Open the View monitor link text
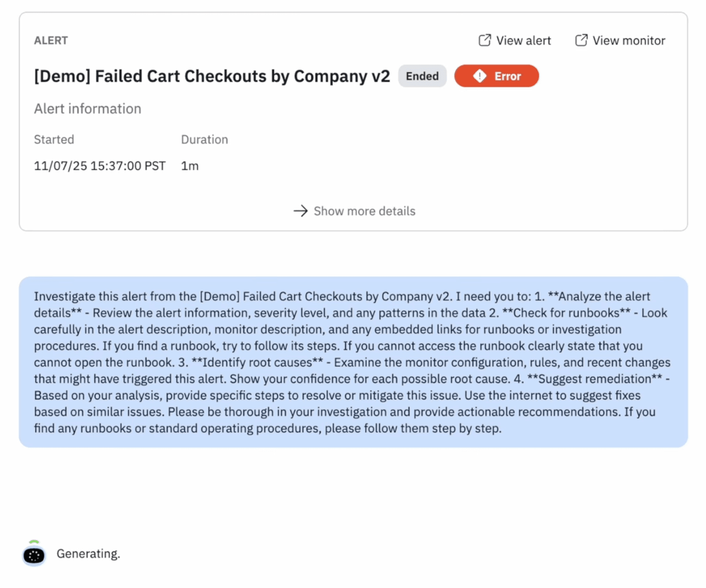Viewport: 706px width, 588px height. coord(629,41)
